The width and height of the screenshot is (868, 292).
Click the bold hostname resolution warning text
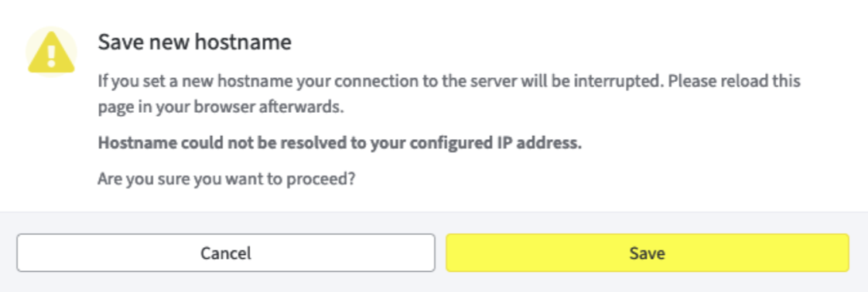[340, 143]
